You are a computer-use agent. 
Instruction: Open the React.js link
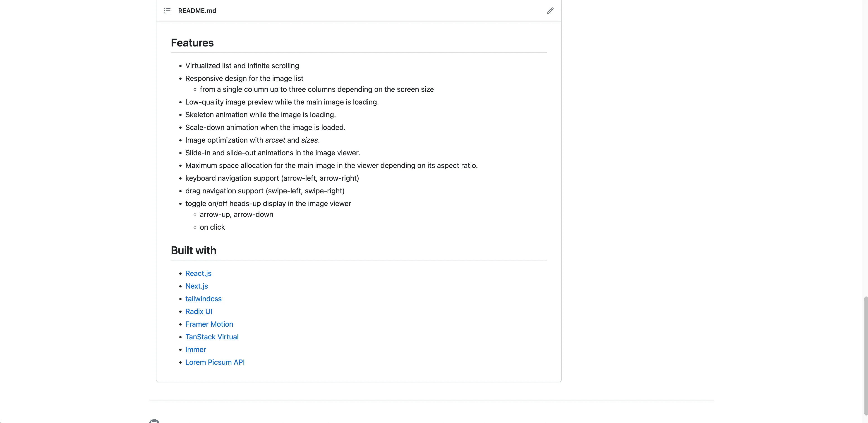(x=198, y=273)
